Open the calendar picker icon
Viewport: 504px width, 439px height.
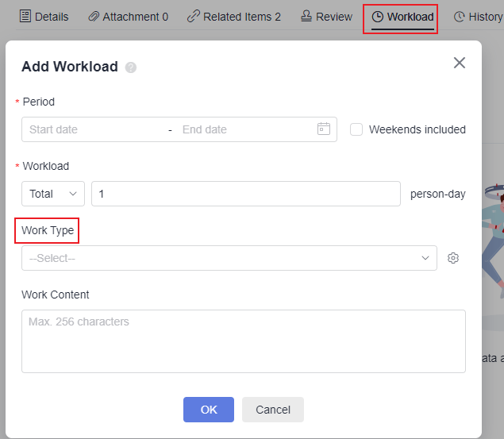[324, 129]
